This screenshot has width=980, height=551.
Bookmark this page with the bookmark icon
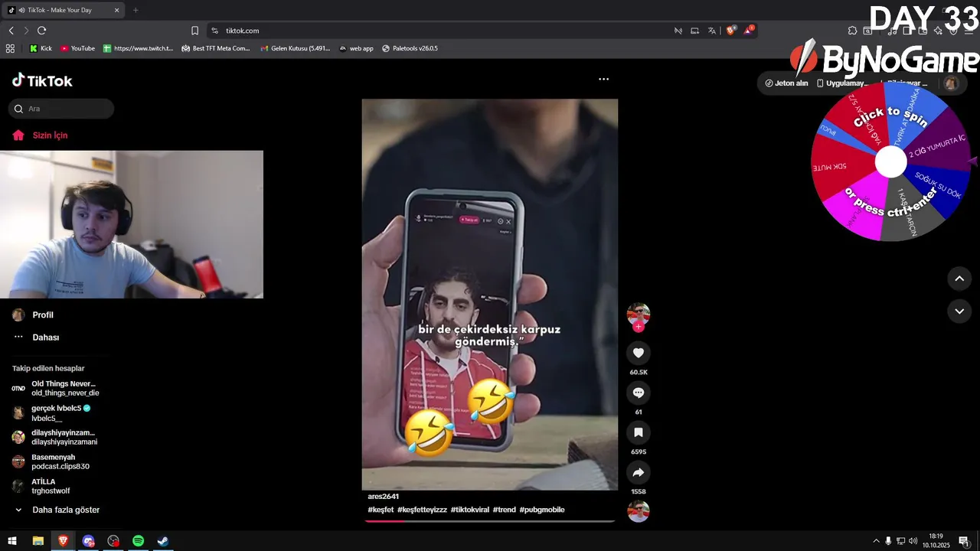194,31
